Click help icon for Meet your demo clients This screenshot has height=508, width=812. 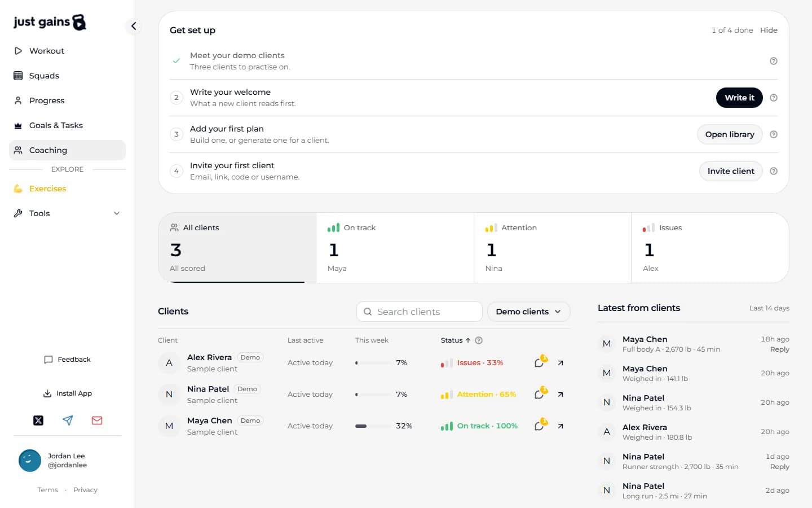(x=774, y=61)
